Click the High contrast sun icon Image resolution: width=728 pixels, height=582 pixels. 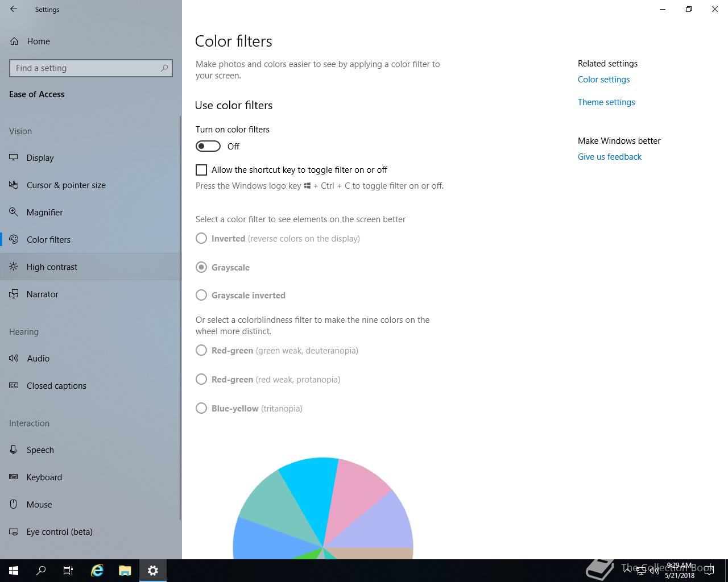[x=14, y=267]
